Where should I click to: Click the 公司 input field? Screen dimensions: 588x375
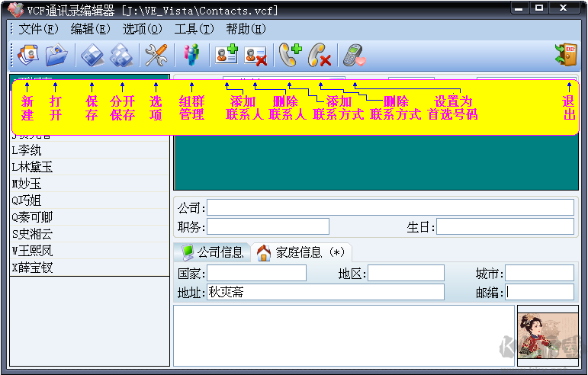(x=390, y=207)
